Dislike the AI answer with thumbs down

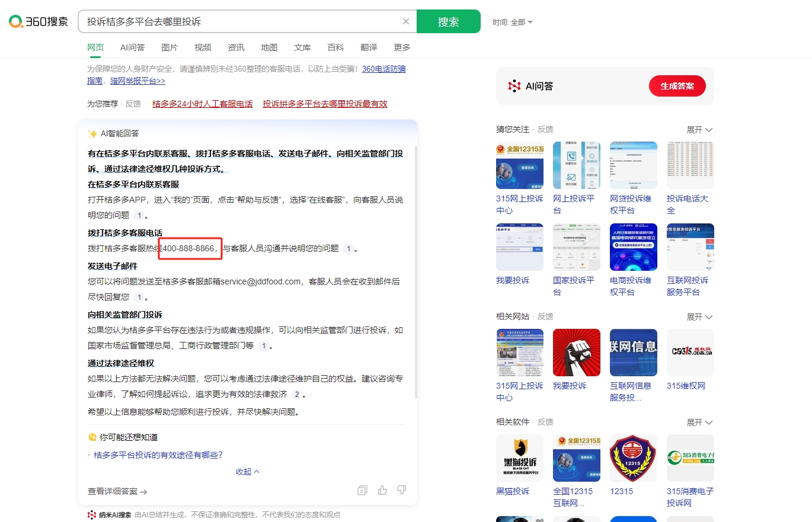(x=402, y=490)
